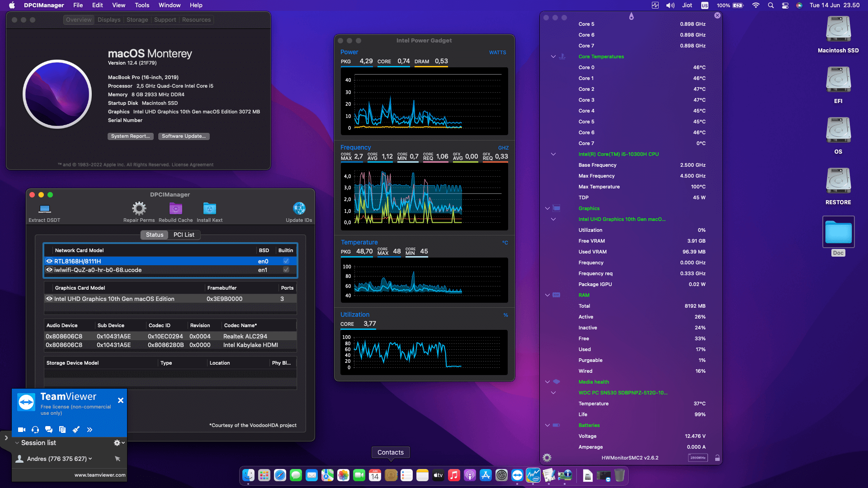The image size is (868, 488).
Task: Open Contacts app in the Dock
Action: point(391,475)
